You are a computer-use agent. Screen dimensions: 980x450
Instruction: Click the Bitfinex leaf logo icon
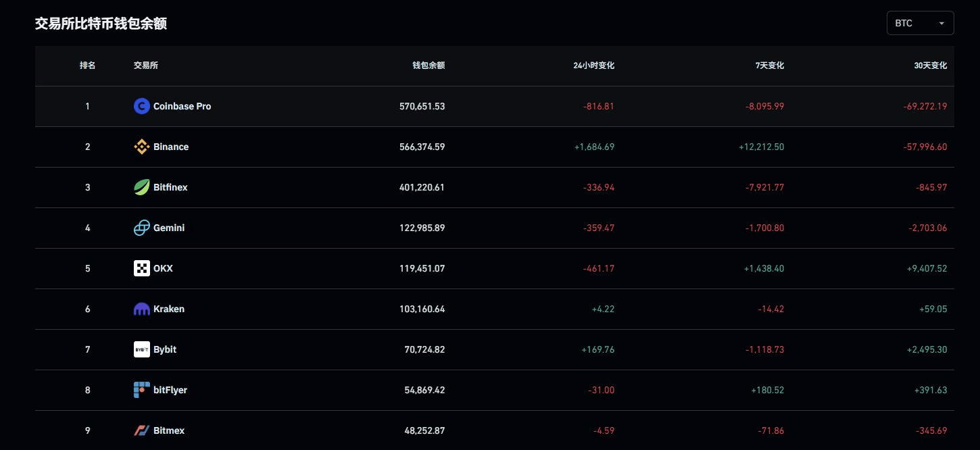pyautogui.click(x=141, y=187)
